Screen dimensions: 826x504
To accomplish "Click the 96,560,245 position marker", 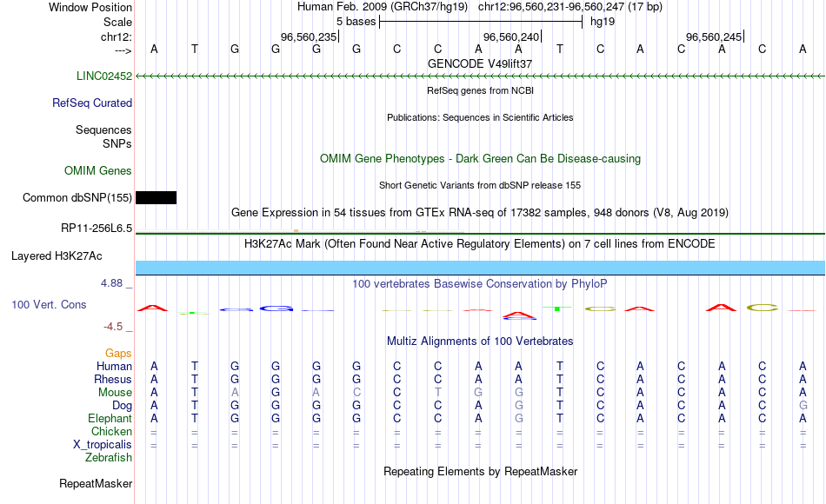I will tap(714, 36).
